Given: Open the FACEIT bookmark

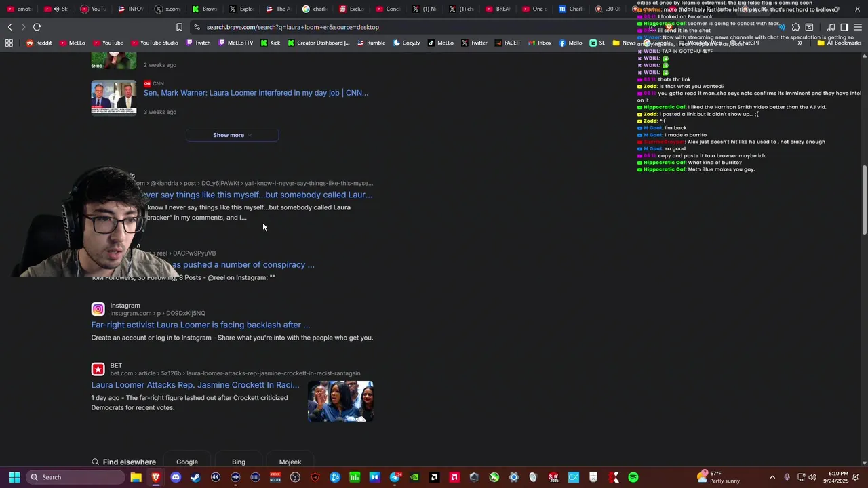Looking at the screenshot, I should pyautogui.click(x=508, y=43).
